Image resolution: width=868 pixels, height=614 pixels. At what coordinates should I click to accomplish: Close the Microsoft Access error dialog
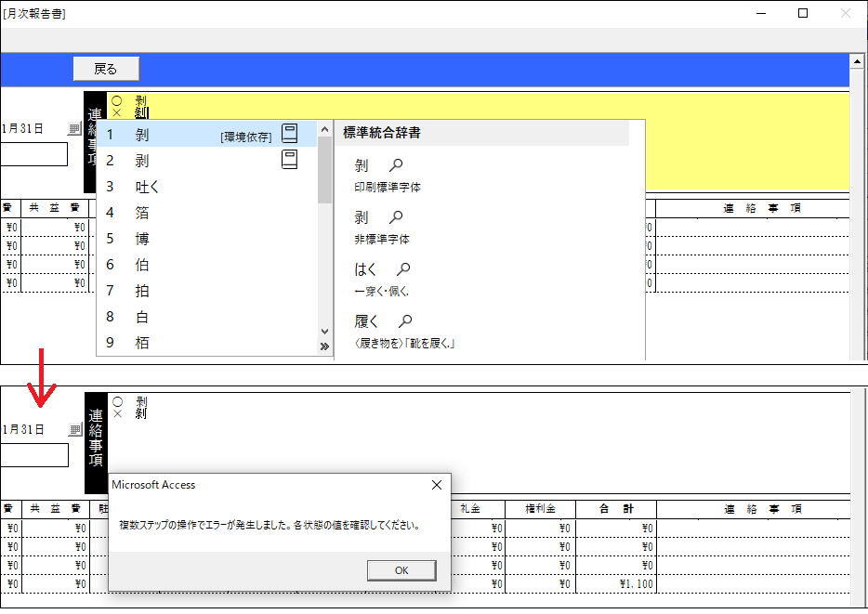[x=437, y=485]
